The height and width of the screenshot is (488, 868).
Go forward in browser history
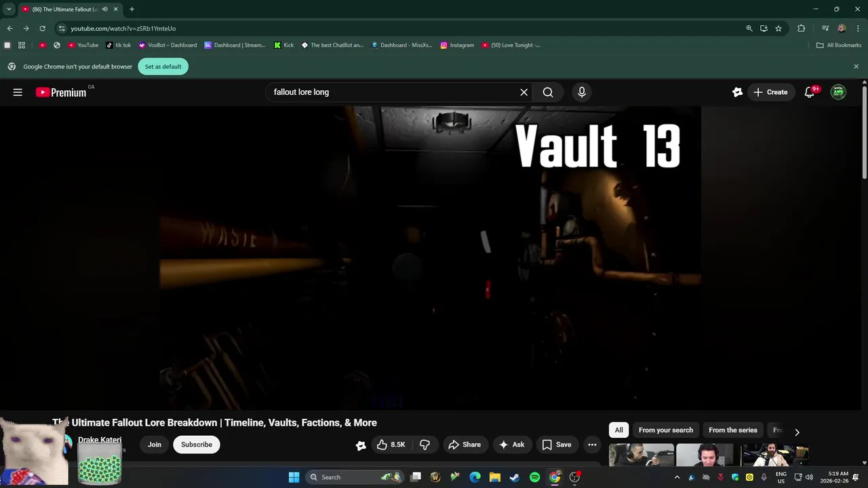(26, 28)
